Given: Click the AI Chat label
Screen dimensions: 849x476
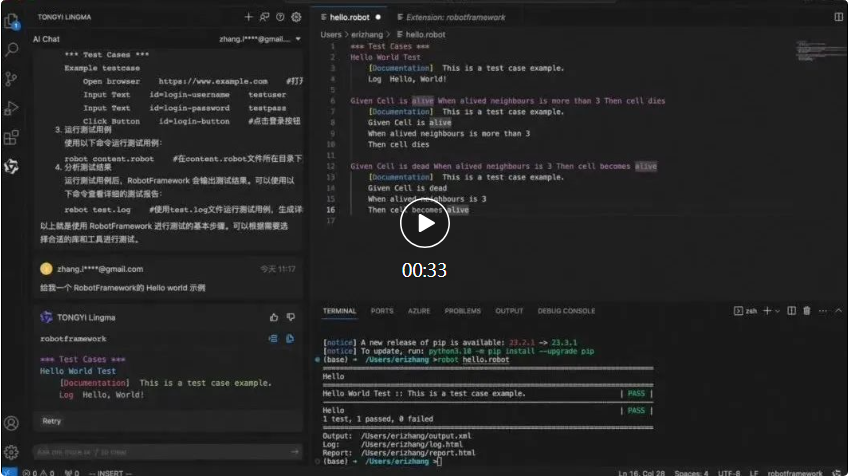Looking at the screenshot, I should (x=46, y=39).
